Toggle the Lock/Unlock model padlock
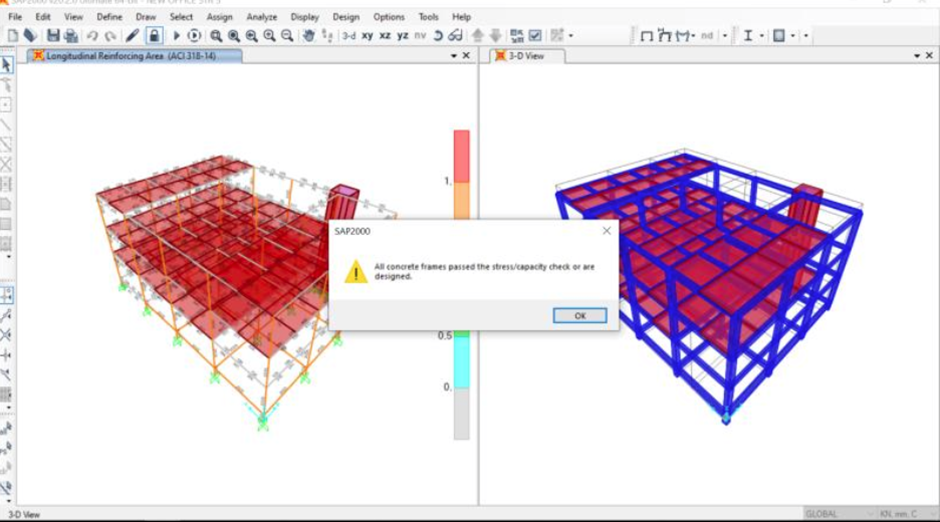Screen dimensions: 940x522 153,36
